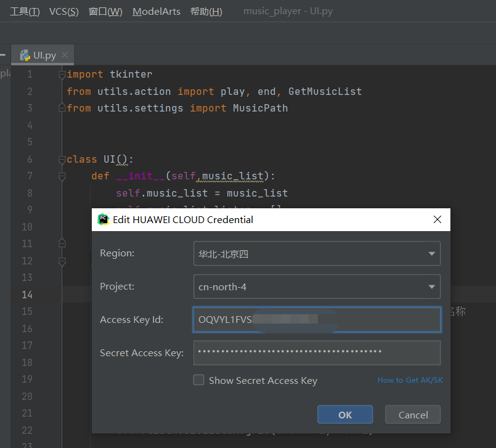
Task: Click the Cancel button in credential dialog
Action: coord(413,415)
